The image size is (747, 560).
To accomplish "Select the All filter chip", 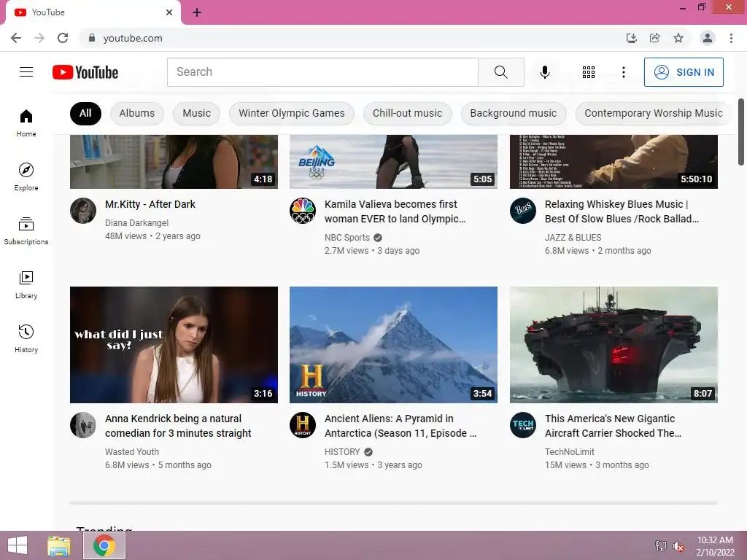I will tap(85, 113).
